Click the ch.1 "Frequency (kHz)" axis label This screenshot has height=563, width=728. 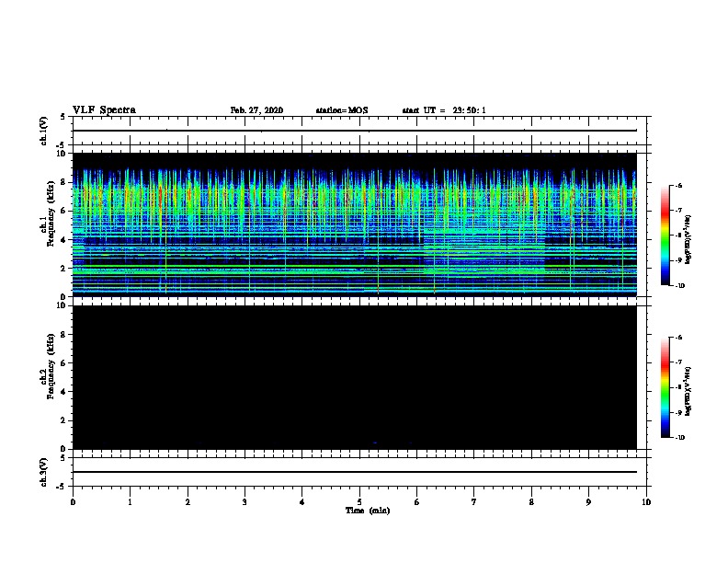51,214
